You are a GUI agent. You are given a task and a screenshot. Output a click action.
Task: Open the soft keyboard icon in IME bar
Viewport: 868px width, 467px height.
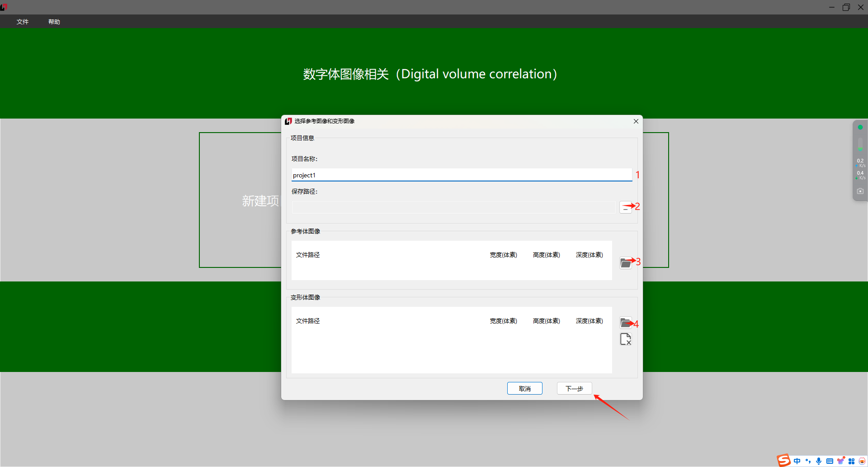click(x=830, y=461)
